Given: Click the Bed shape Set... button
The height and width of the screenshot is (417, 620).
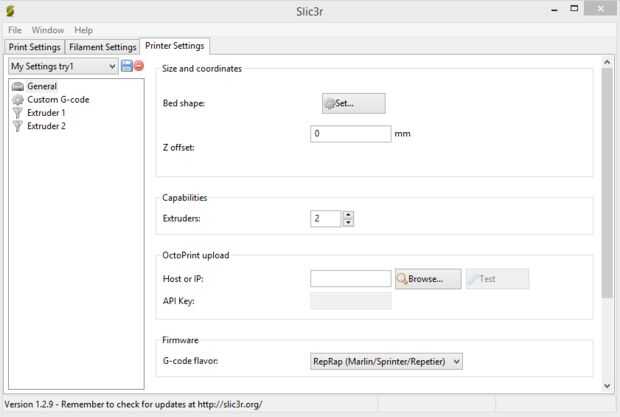Looking at the screenshot, I should tap(353, 104).
